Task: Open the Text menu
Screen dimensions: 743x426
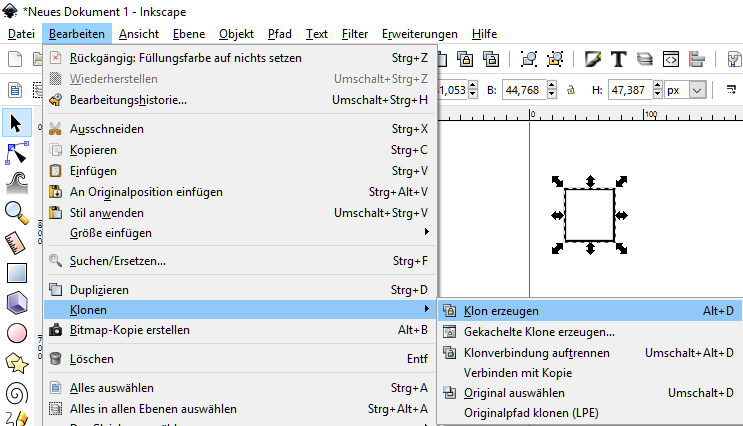Action: tap(317, 34)
